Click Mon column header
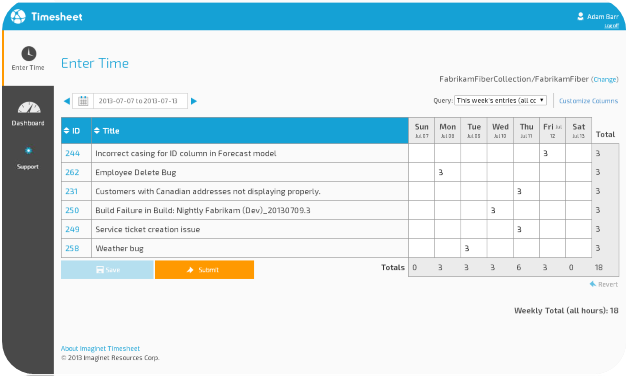 [448, 131]
